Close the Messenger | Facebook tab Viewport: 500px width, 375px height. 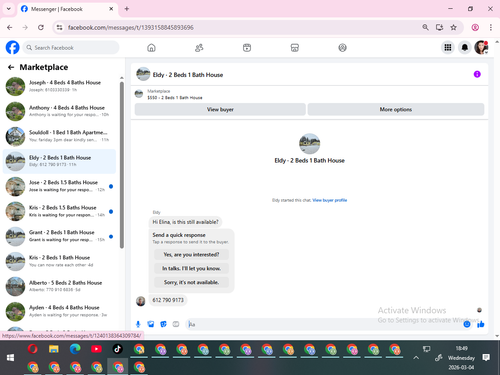click(x=111, y=9)
